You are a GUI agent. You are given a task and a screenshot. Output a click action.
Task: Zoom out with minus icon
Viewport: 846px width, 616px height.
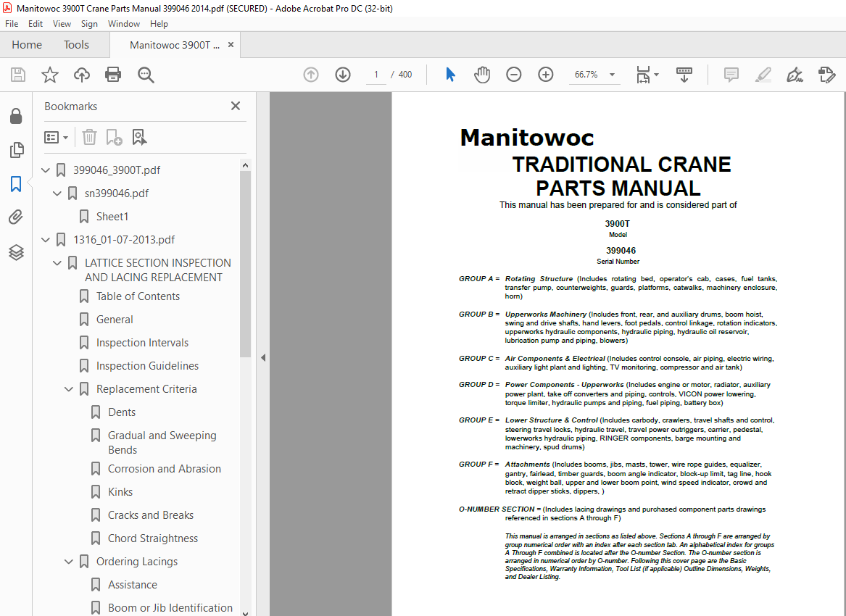point(514,75)
